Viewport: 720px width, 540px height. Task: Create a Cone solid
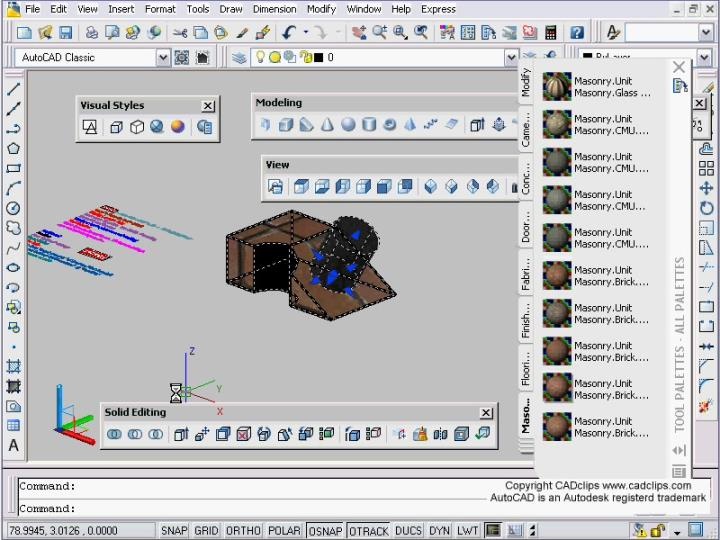(327, 124)
